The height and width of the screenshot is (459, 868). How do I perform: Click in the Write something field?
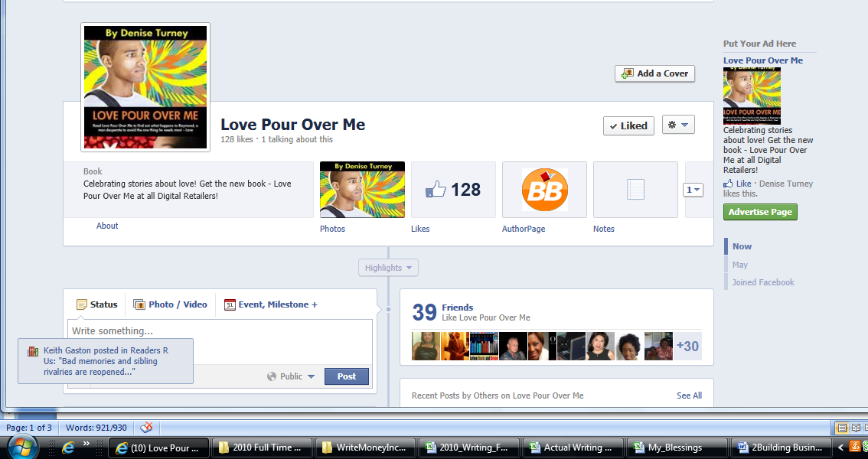click(220, 331)
